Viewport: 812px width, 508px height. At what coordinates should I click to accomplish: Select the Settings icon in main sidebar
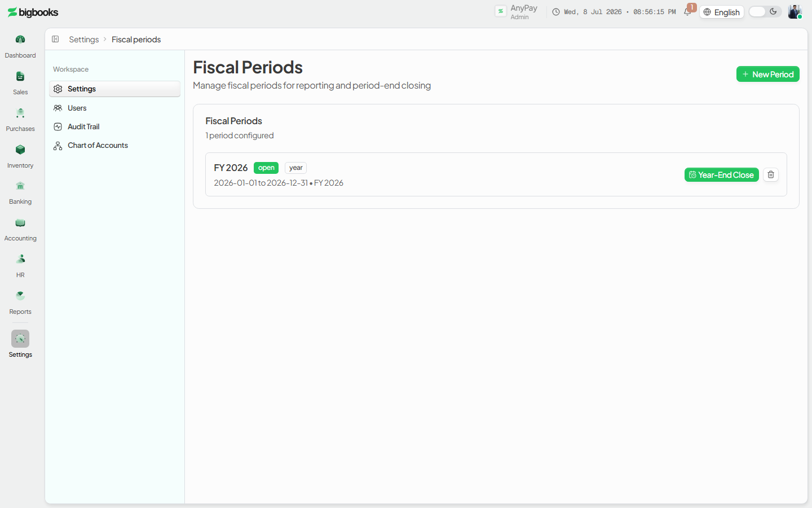[20, 339]
